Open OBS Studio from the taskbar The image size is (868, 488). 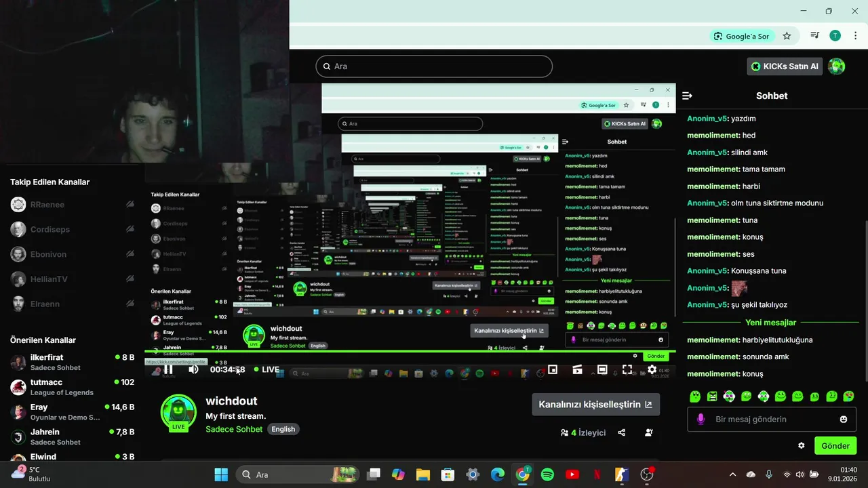647,474
